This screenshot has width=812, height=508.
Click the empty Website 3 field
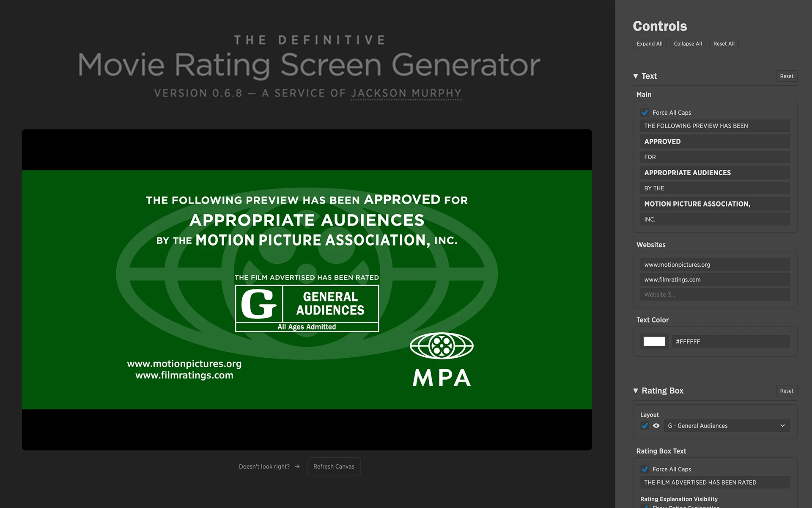pyautogui.click(x=715, y=295)
